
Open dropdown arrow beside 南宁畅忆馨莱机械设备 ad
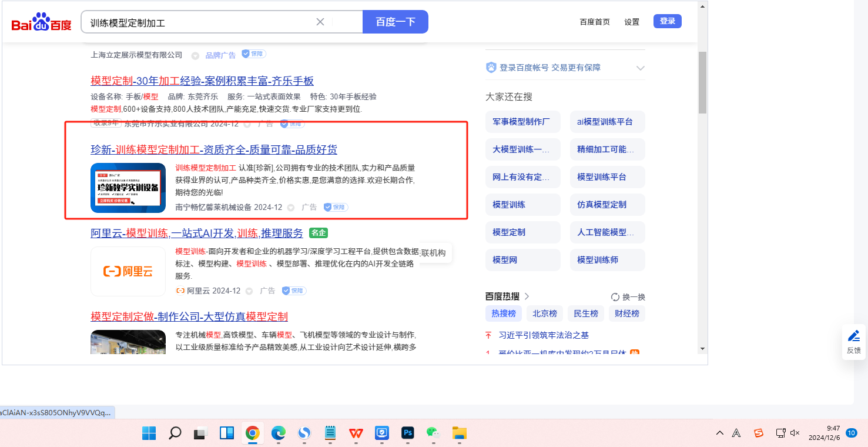292,208
